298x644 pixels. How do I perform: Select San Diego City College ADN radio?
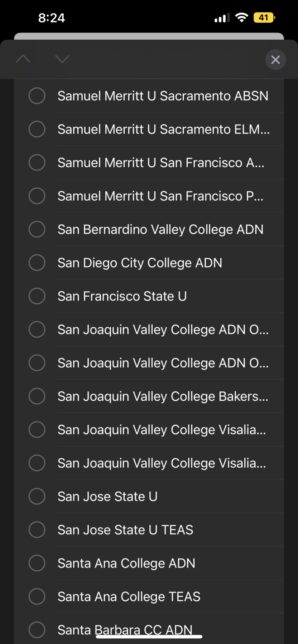[x=37, y=263]
